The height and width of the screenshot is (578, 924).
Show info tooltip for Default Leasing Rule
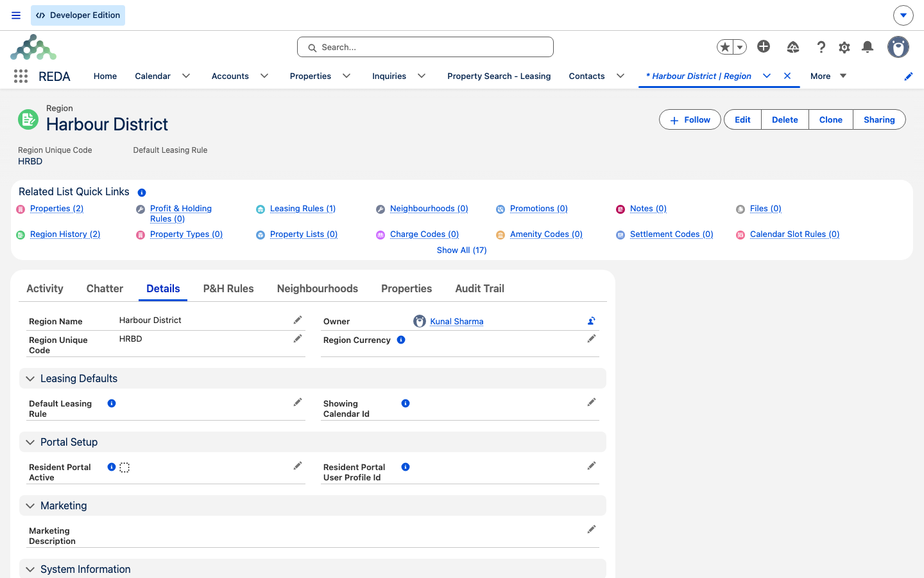pos(112,403)
